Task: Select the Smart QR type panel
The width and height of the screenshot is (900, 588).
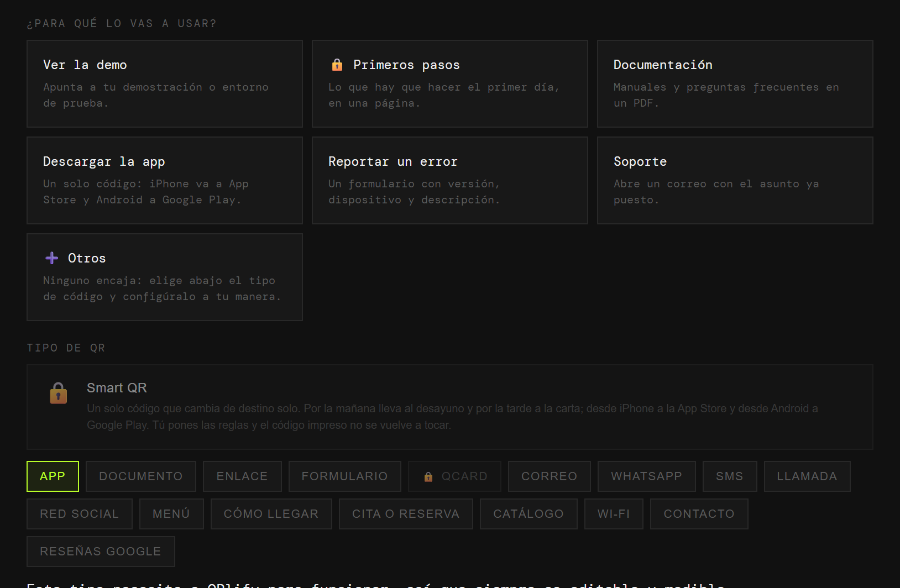Action: coord(450,407)
